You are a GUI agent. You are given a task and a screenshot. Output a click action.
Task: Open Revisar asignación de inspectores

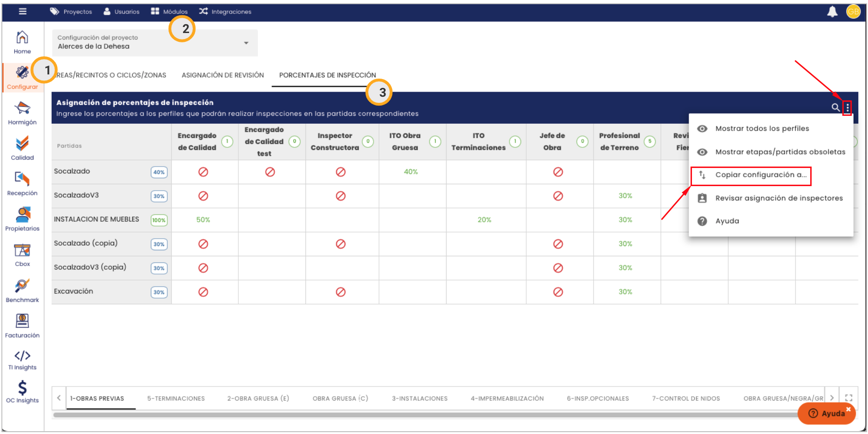tap(779, 198)
